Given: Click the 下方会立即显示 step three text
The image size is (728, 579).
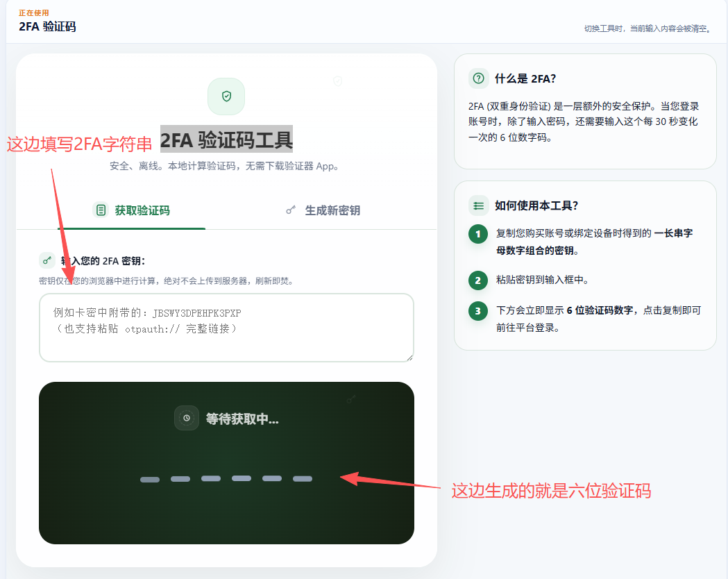Looking at the screenshot, I should tap(598, 319).
